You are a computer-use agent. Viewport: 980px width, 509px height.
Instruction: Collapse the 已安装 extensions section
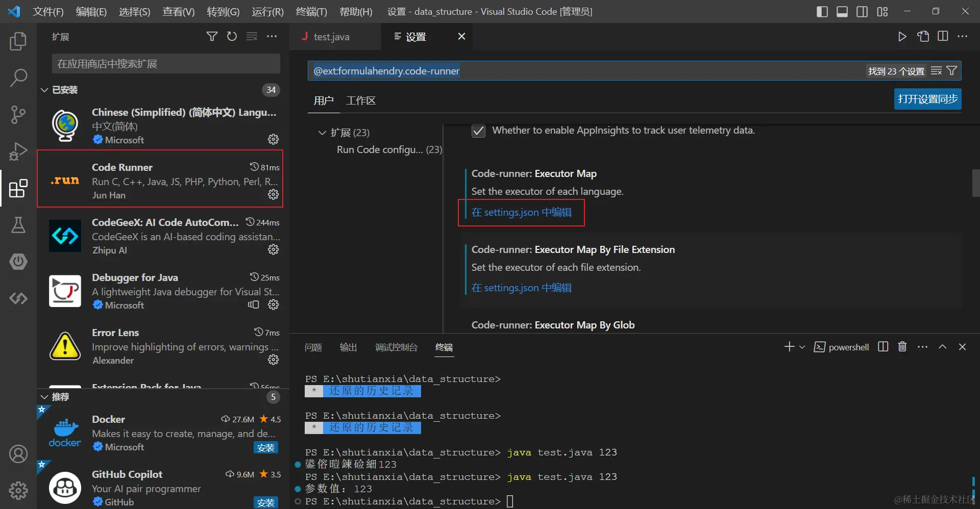44,90
